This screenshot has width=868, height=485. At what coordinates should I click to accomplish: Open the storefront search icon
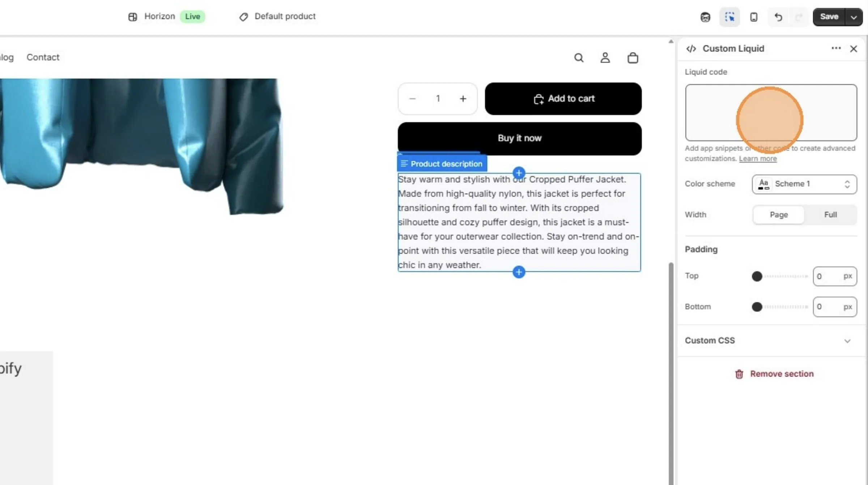579,57
